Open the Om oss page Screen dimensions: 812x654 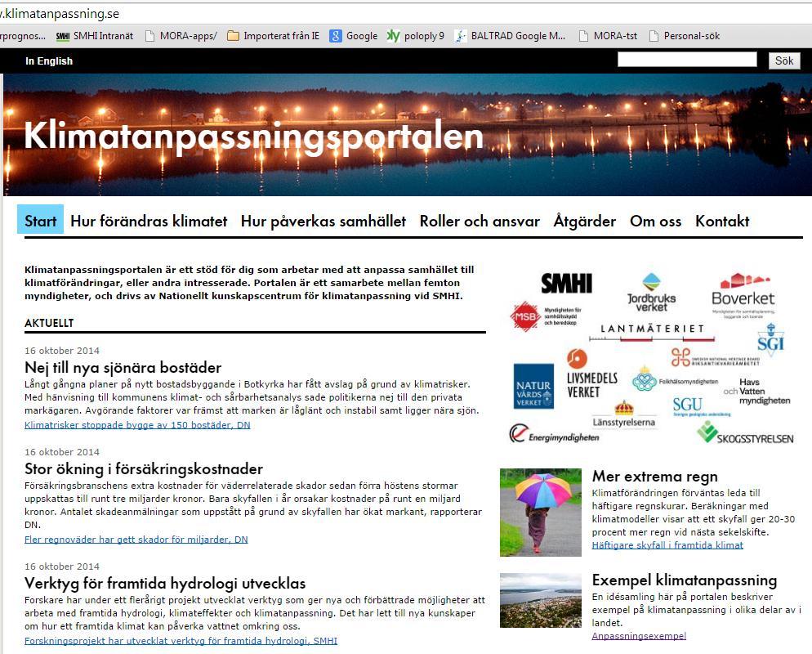(x=655, y=222)
